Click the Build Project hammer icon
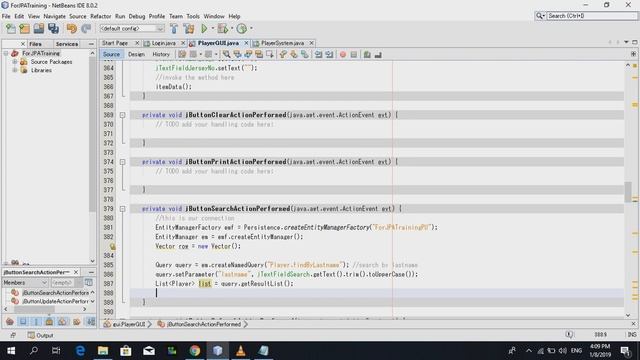This screenshot has height=360, width=640. click(174, 29)
